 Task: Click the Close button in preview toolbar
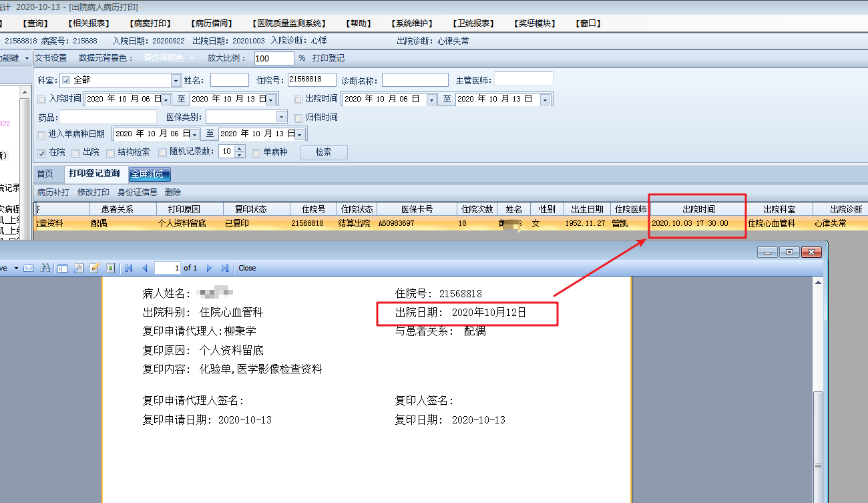(247, 268)
